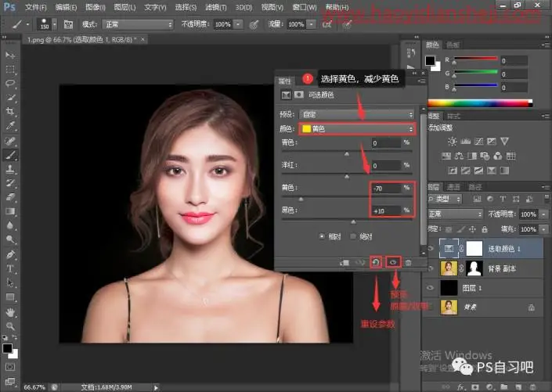Select the Clone Stamp tool
Screen dimensions: 552x392
pos(10,169)
